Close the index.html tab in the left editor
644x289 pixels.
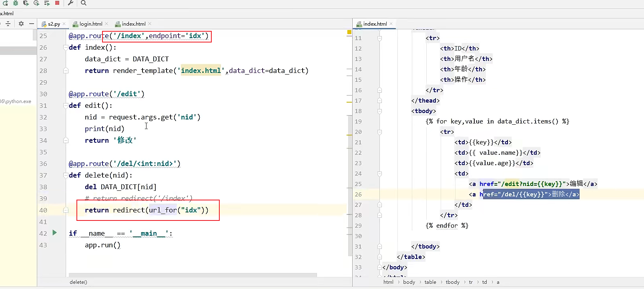pyautogui.click(x=150, y=24)
